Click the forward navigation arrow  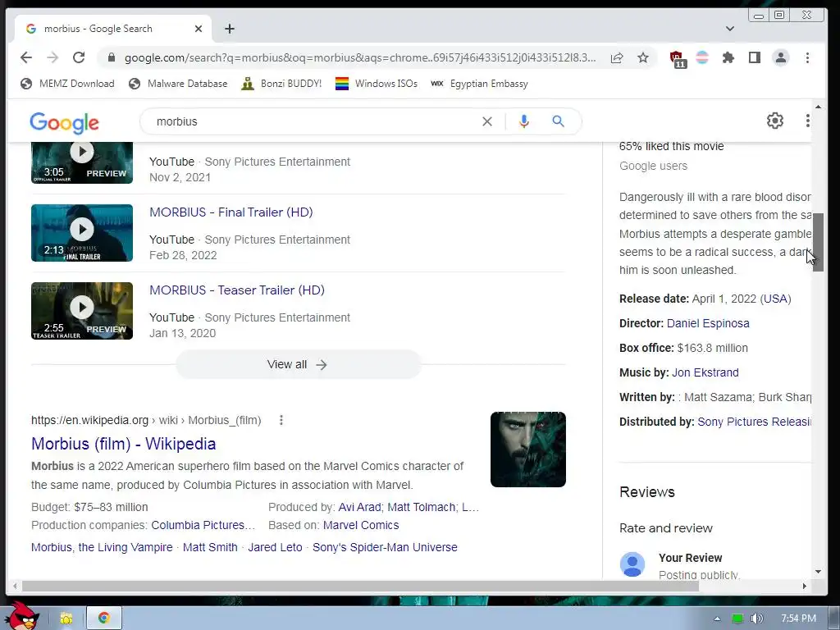(52, 57)
